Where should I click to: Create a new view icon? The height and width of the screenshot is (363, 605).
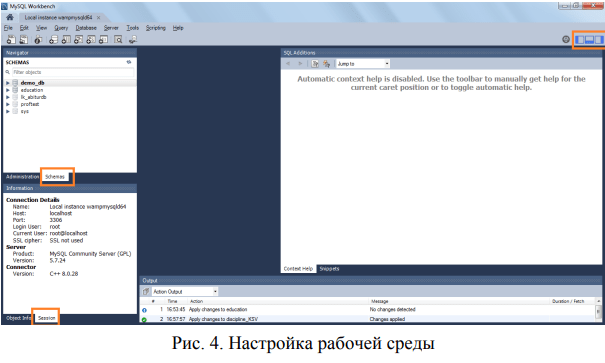(78, 39)
